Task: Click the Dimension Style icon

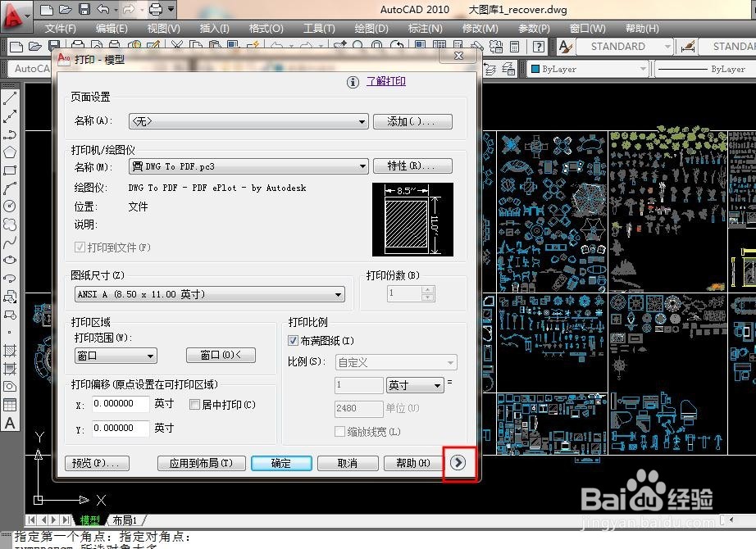Action: (688, 46)
